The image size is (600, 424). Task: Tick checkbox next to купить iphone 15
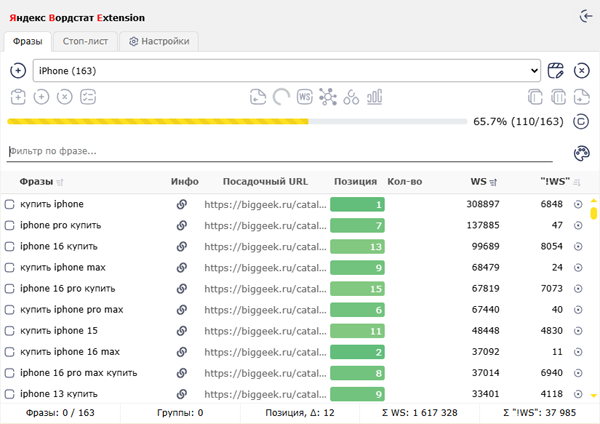coord(10,330)
